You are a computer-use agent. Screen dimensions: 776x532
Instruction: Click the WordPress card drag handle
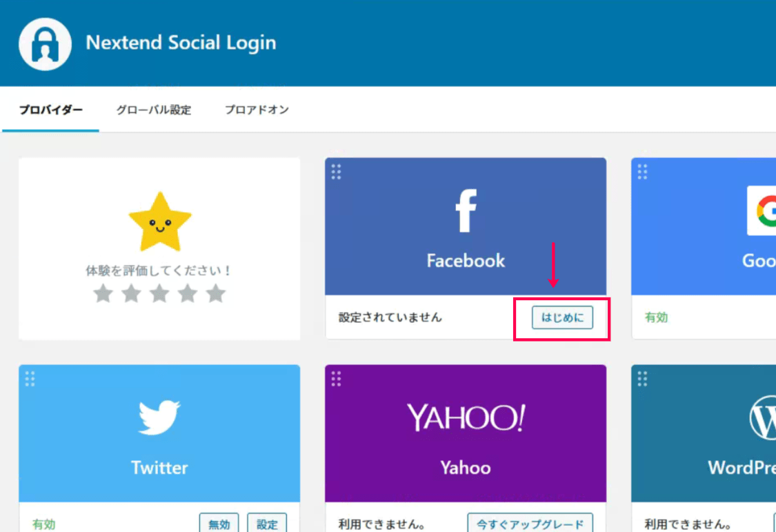click(x=642, y=379)
